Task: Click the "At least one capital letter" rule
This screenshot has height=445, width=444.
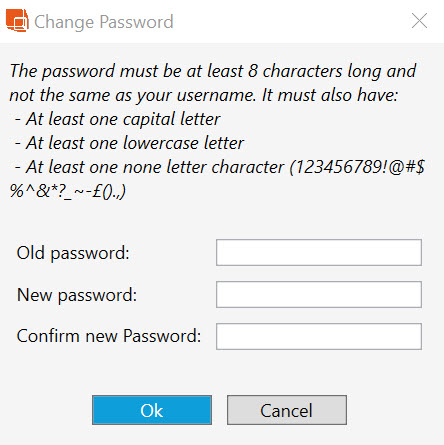Action: tap(117, 119)
